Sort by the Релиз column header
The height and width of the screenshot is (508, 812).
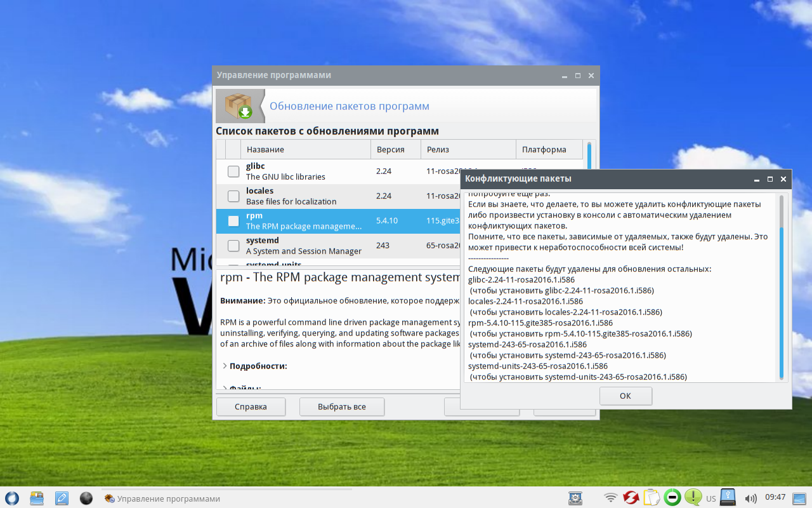[468, 149]
